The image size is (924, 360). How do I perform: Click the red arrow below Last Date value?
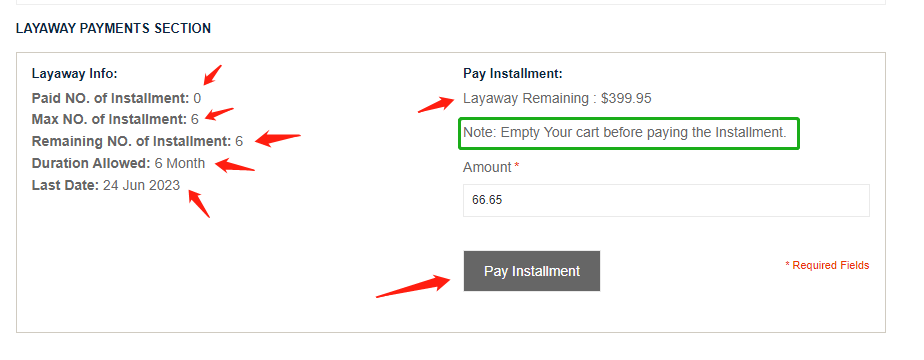[199, 203]
